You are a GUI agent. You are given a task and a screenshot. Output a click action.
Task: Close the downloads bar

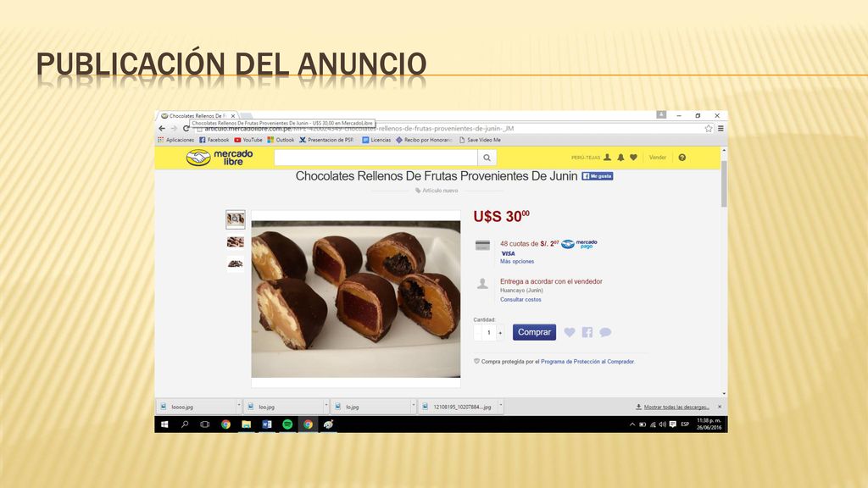coord(720,407)
